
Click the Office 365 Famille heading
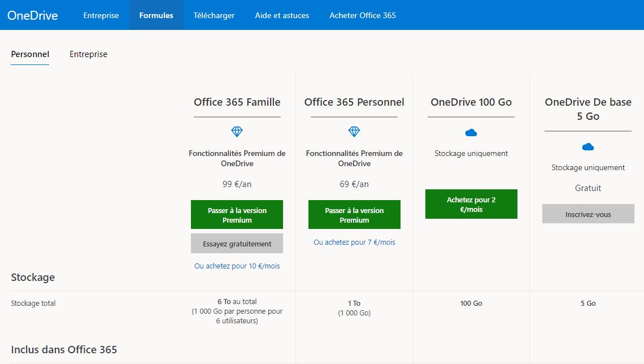pyautogui.click(x=237, y=102)
